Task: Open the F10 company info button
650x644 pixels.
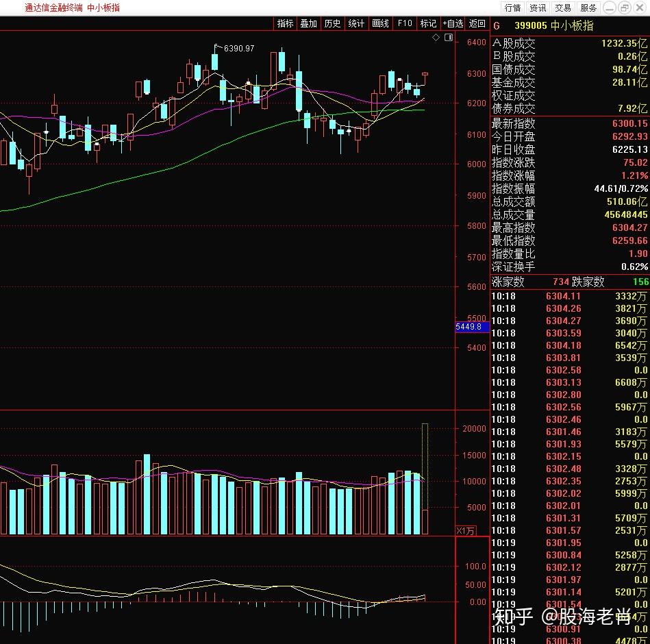Action: point(405,24)
